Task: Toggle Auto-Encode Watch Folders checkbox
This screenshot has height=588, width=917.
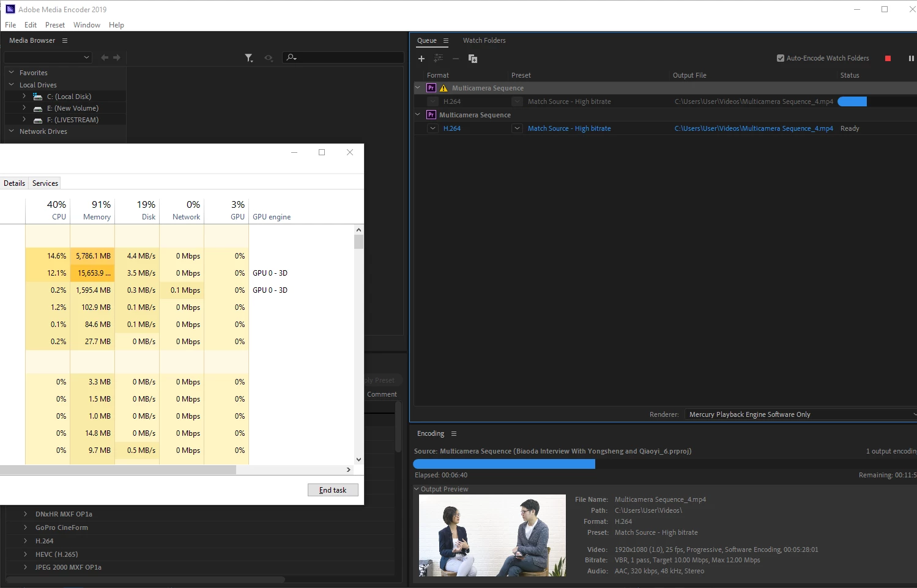Action: [x=781, y=58]
